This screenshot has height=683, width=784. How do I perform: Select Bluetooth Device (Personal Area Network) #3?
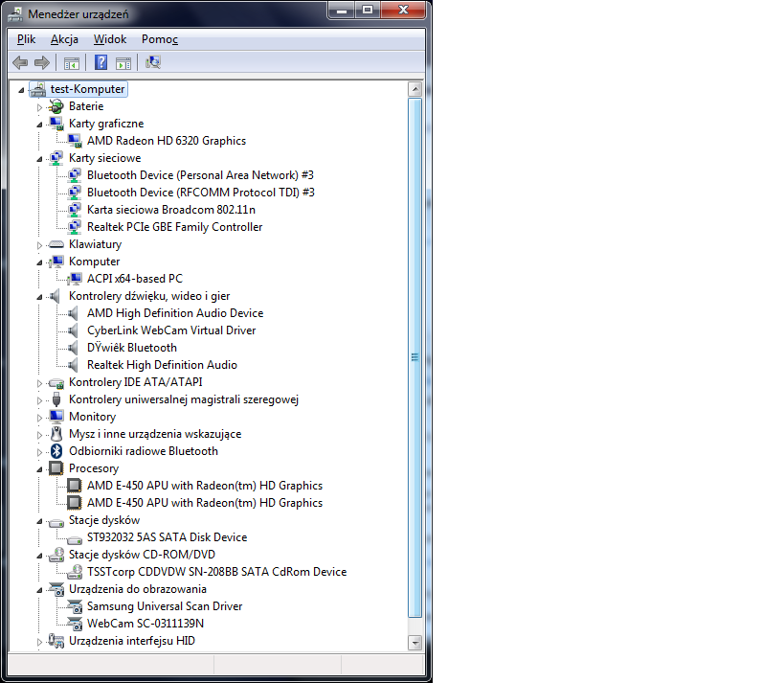point(200,175)
